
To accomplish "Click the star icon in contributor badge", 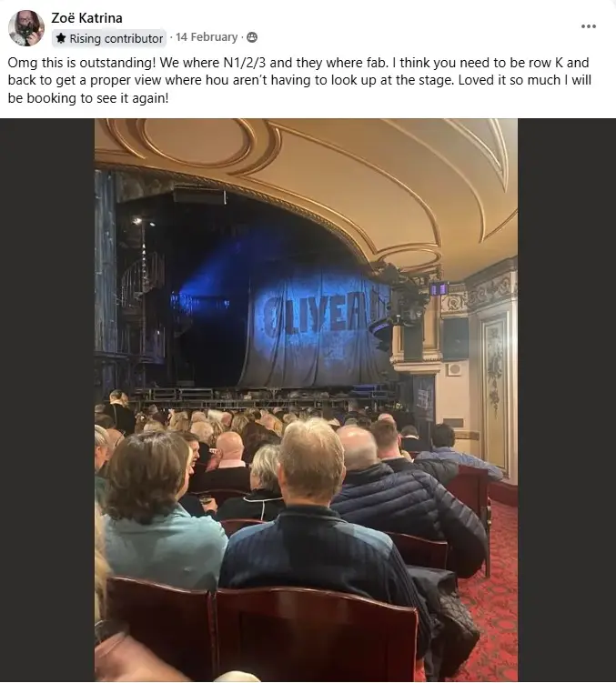I will pos(61,38).
